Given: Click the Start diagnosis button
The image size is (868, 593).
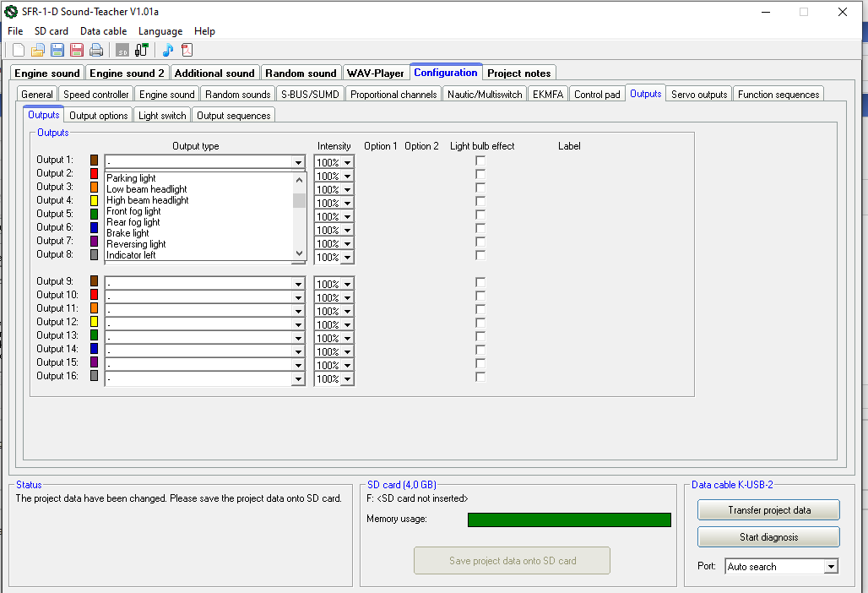Looking at the screenshot, I should [x=768, y=537].
